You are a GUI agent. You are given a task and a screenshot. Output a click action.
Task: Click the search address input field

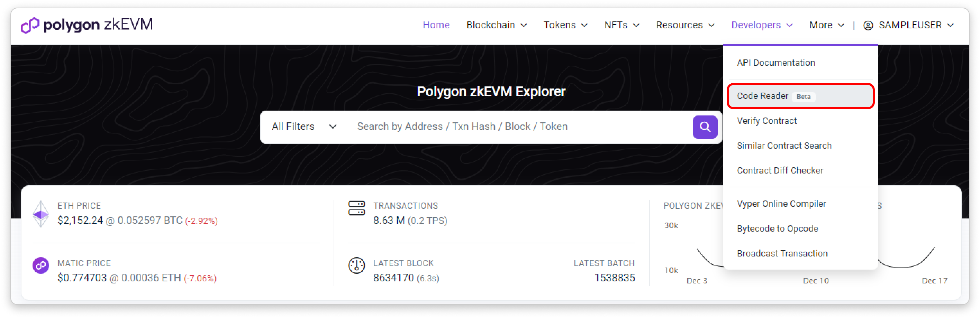[x=519, y=127]
